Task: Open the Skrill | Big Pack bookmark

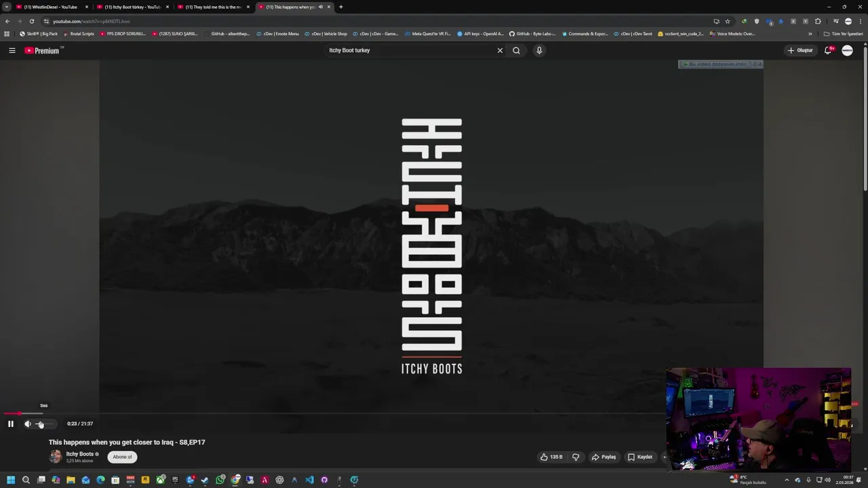Action: 39,34
